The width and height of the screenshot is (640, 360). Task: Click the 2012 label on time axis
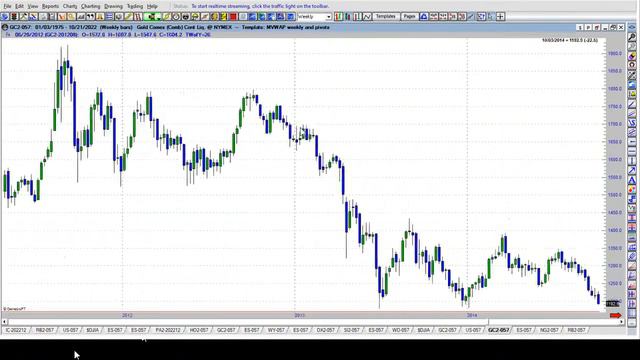click(127, 315)
